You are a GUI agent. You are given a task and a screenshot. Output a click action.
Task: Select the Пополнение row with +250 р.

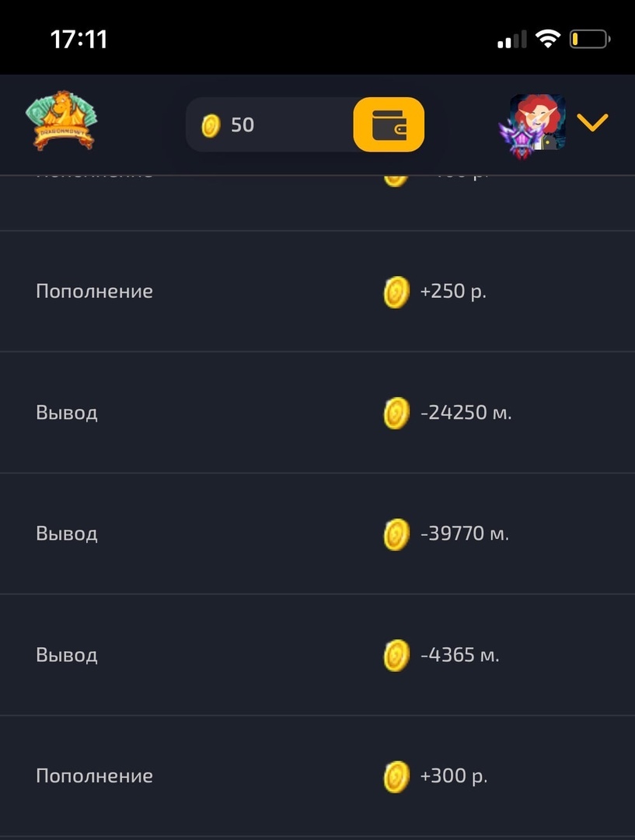(94, 292)
